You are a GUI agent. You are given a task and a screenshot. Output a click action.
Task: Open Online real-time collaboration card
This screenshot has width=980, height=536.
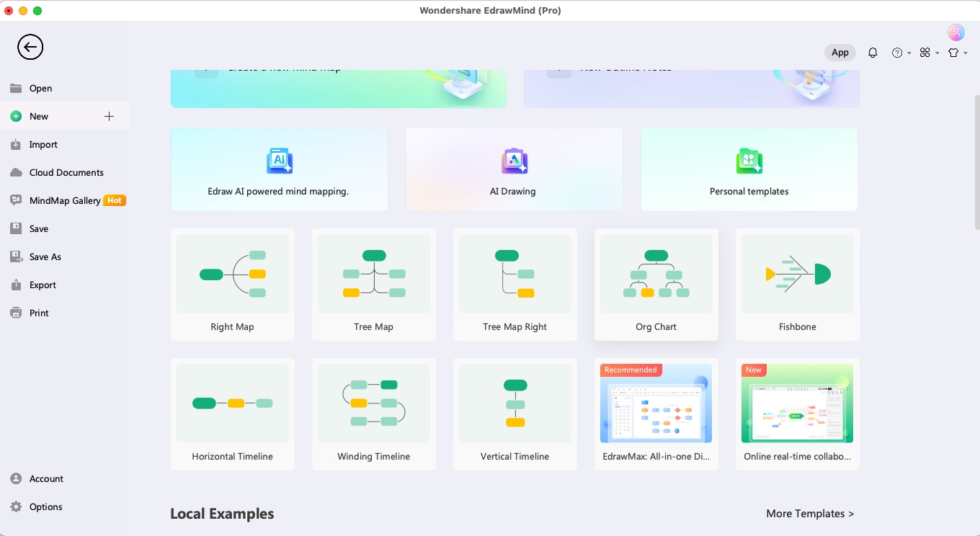[x=798, y=414]
